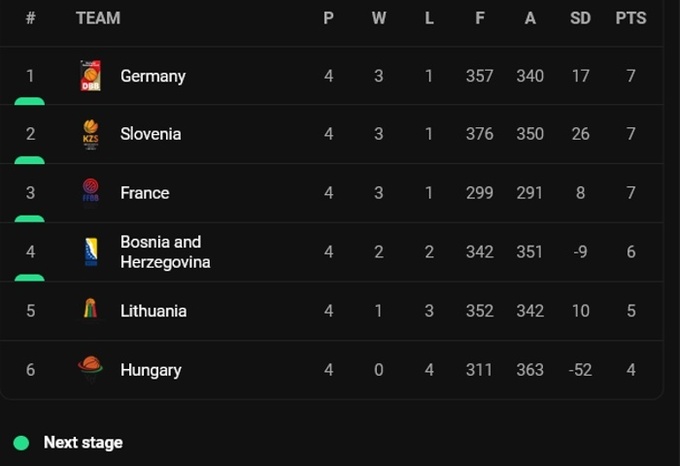
Task: Click the TEAM column header
Action: [98, 18]
